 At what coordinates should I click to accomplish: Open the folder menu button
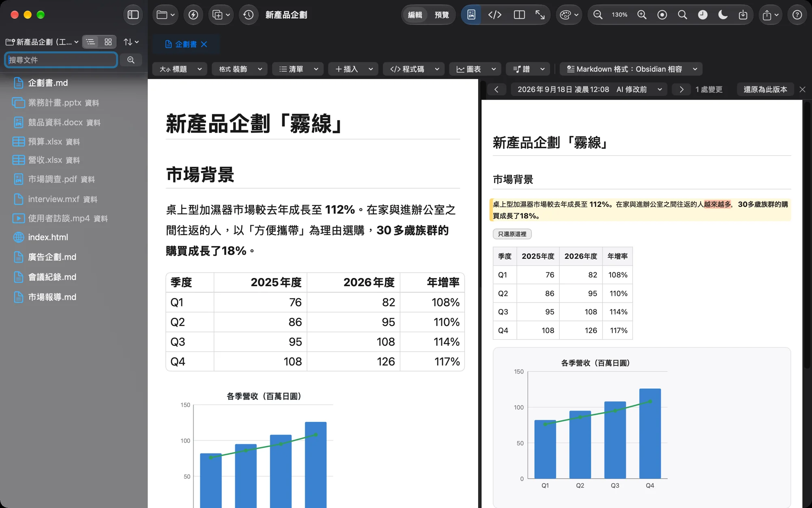pos(166,15)
